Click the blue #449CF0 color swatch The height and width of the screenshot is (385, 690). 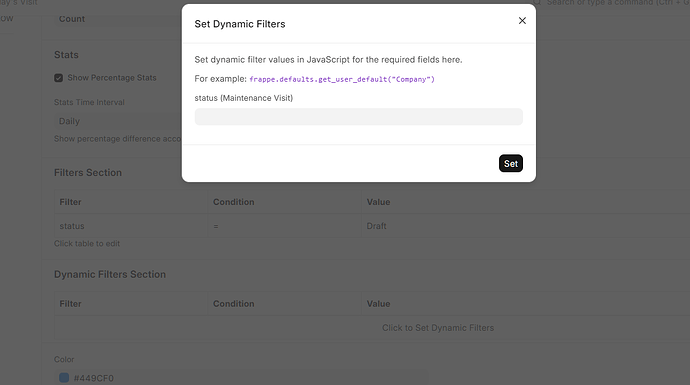click(64, 378)
